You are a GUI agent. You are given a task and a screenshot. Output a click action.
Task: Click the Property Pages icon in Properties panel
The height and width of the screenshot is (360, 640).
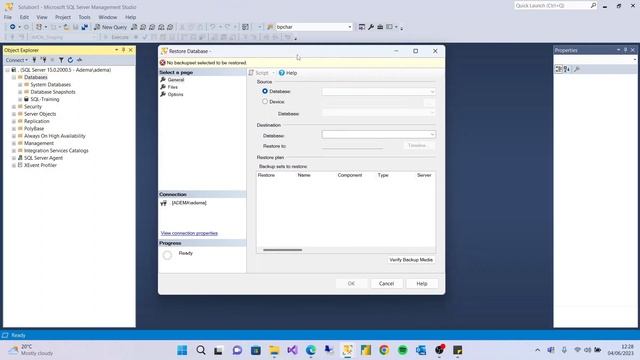tap(577, 69)
